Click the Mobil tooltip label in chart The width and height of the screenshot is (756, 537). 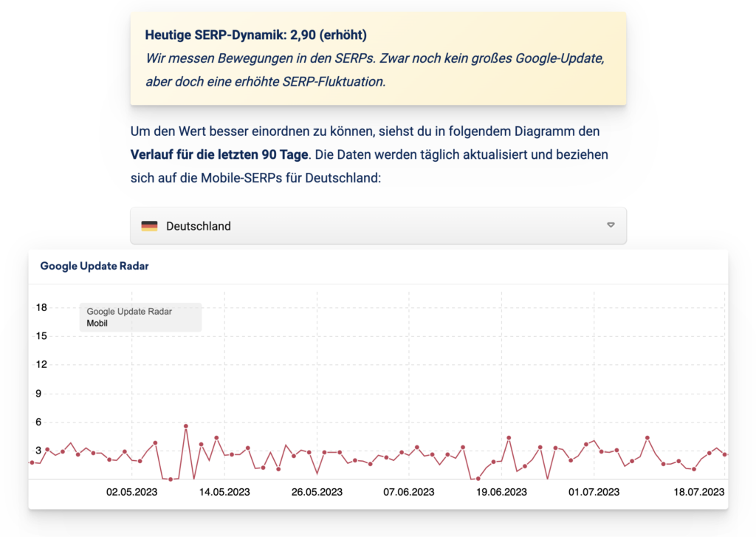97,323
